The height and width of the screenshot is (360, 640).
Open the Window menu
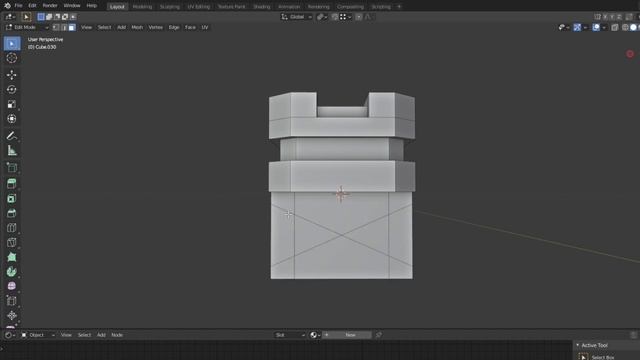pos(72,6)
